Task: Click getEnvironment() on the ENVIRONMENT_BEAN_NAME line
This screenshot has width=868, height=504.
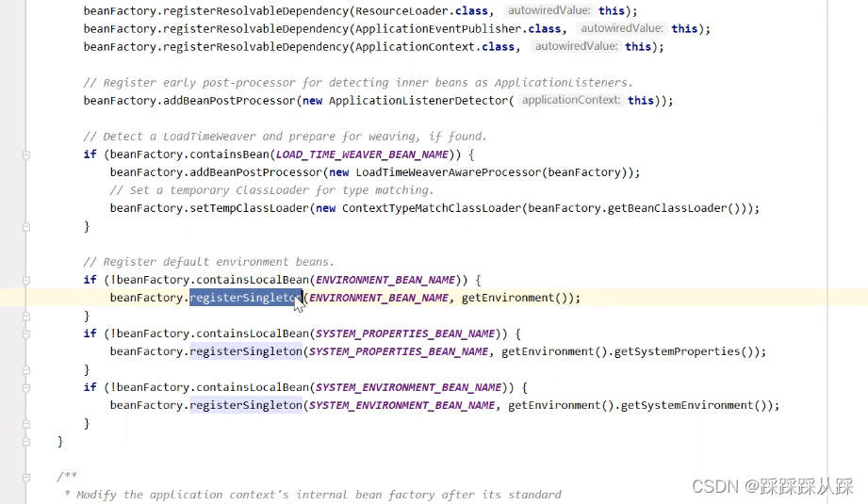Action: click(x=515, y=298)
